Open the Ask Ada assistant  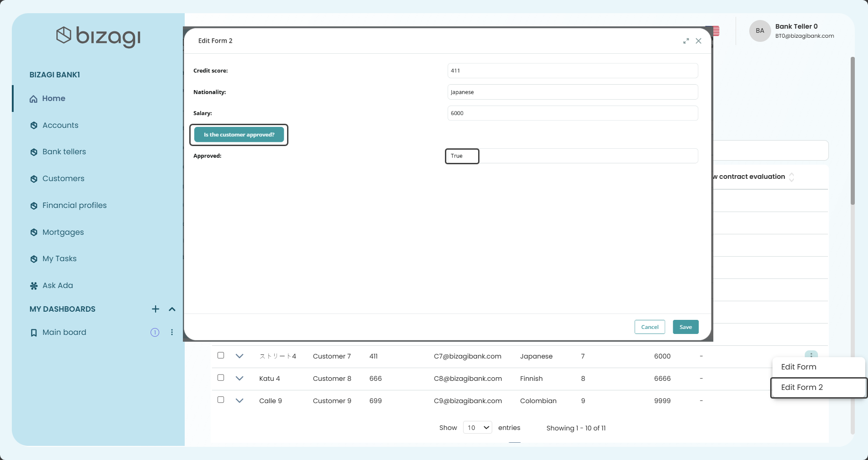[57, 285]
